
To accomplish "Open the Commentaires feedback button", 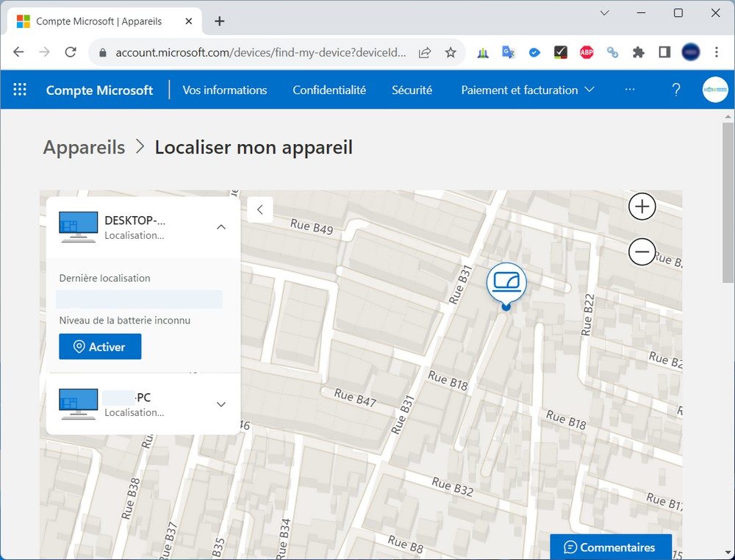I will [x=610, y=547].
